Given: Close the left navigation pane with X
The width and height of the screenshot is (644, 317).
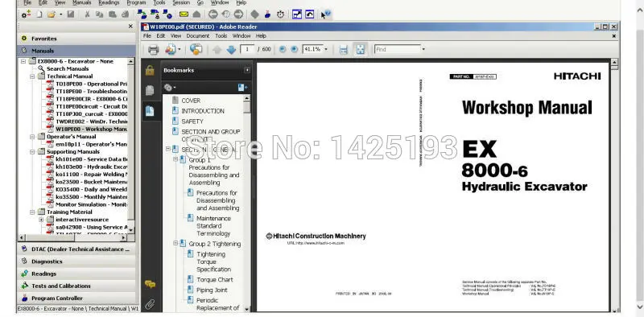Looking at the screenshot, I should click(x=130, y=27).
